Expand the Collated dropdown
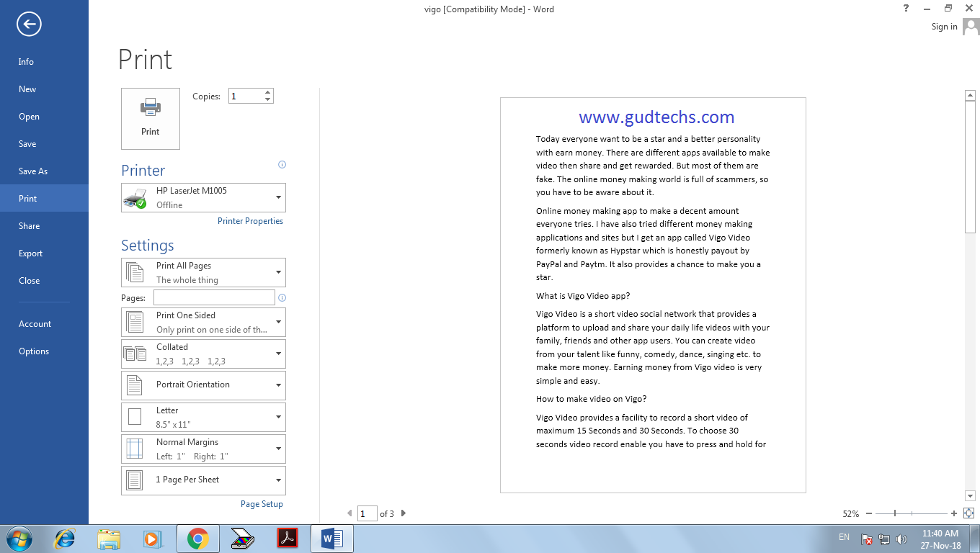980x553 pixels. coord(203,354)
